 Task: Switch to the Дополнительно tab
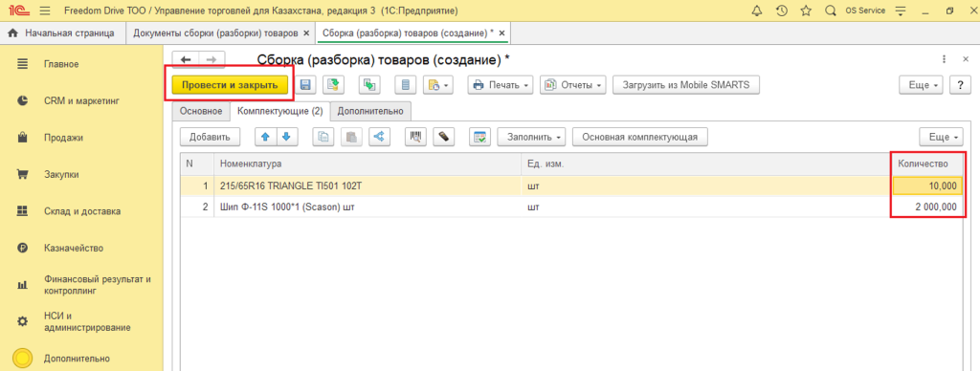(x=370, y=111)
